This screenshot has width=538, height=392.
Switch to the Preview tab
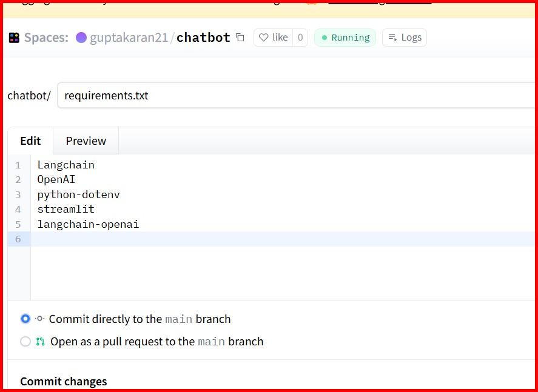point(86,141)
